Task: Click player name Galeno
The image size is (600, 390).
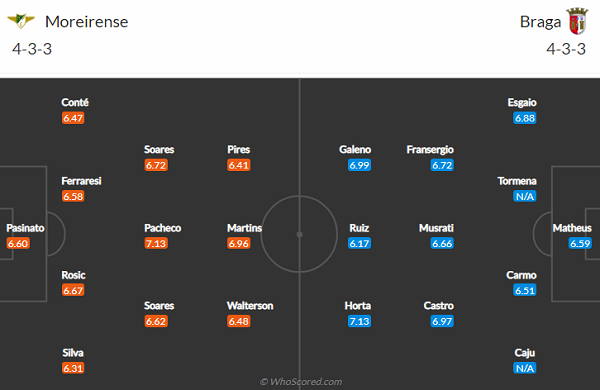Action: pos(355,150)
